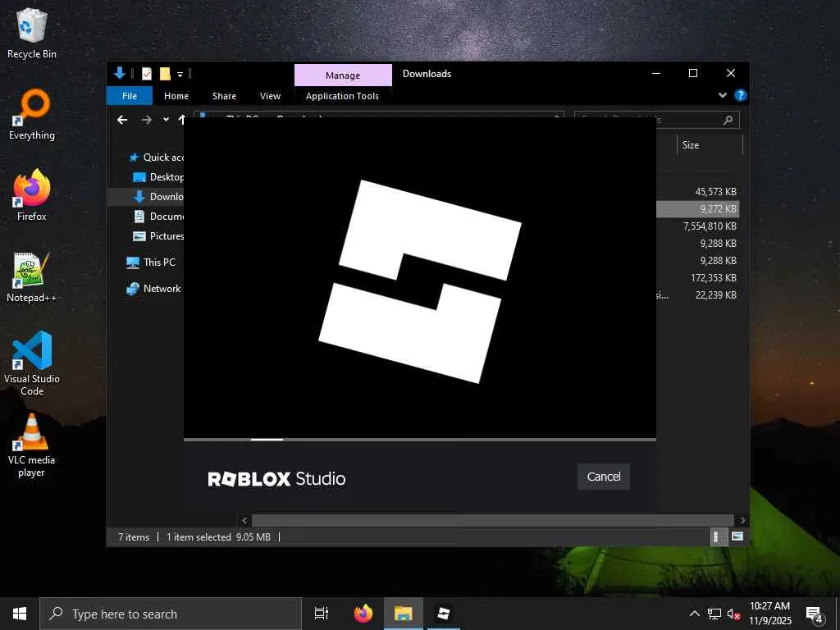Select the VLC media player desktop shortcut
Viewport: 840px width, 630px height.
pos(32,445)
